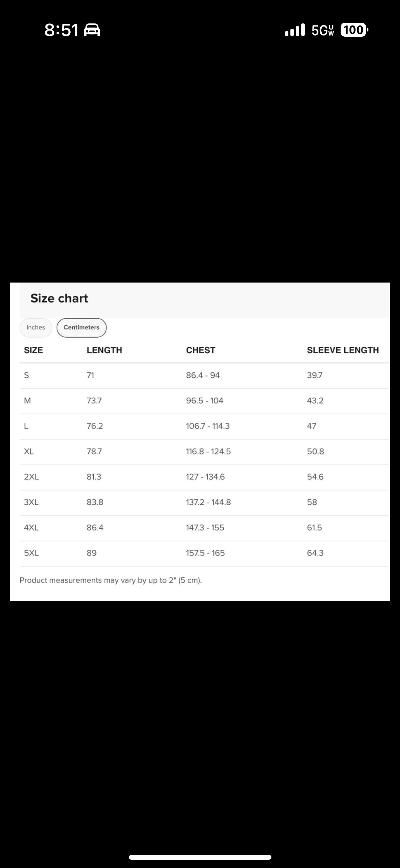Click the product measurements variance note

[x=111, y=580]
